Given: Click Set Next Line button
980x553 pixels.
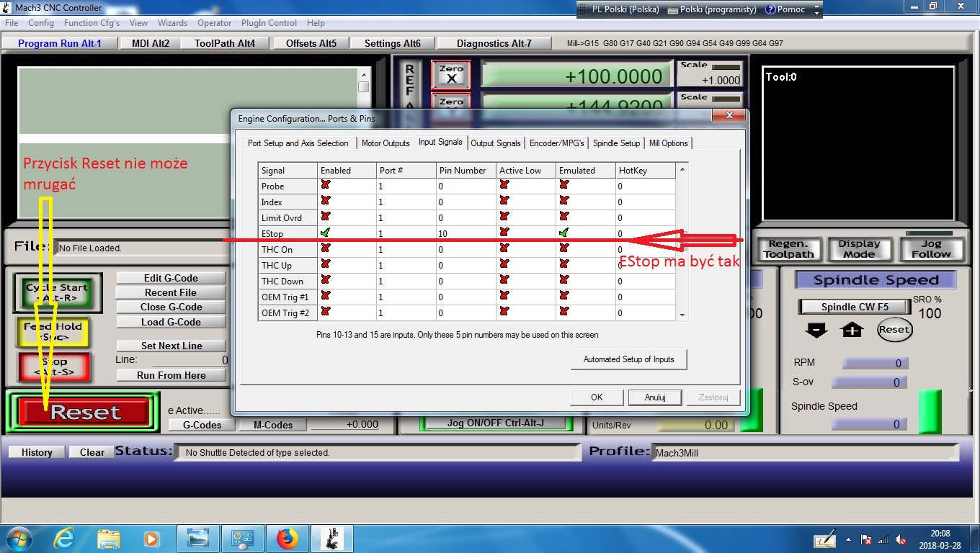Looking at the screenshot, I should [x=171, y=346].
